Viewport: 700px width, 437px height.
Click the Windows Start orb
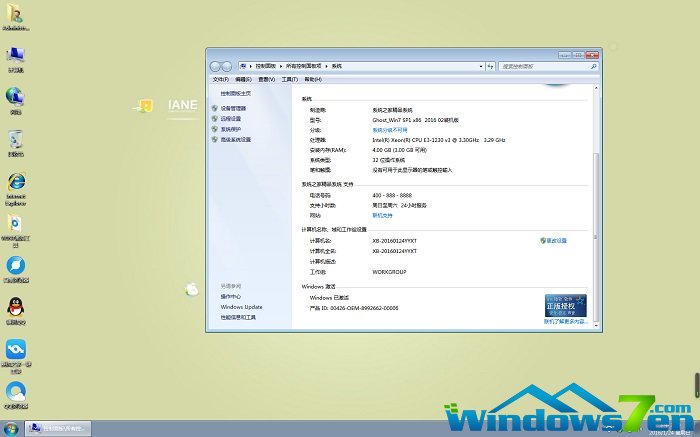click(x=10, y=428)
